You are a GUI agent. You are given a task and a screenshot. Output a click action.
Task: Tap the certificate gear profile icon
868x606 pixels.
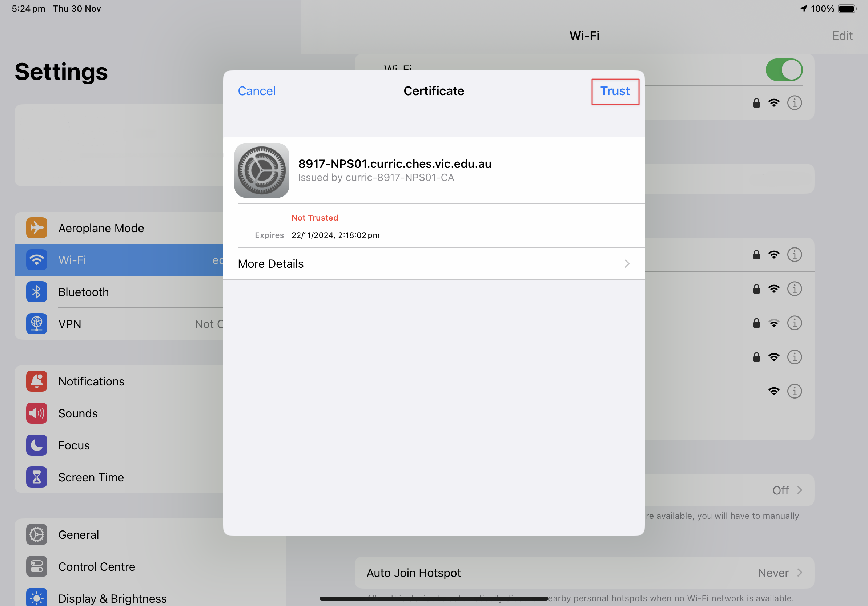tap(262, 170)
